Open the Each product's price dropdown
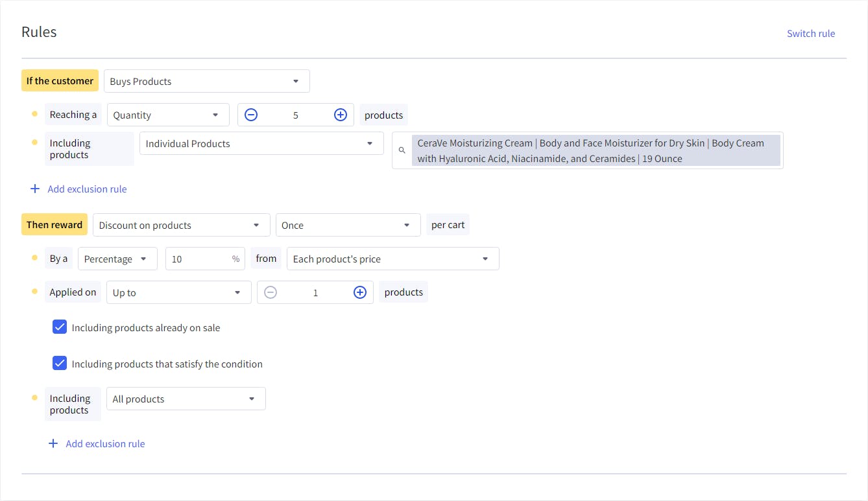This screenshot has height=501, width=868. click(x=392, y=259)
